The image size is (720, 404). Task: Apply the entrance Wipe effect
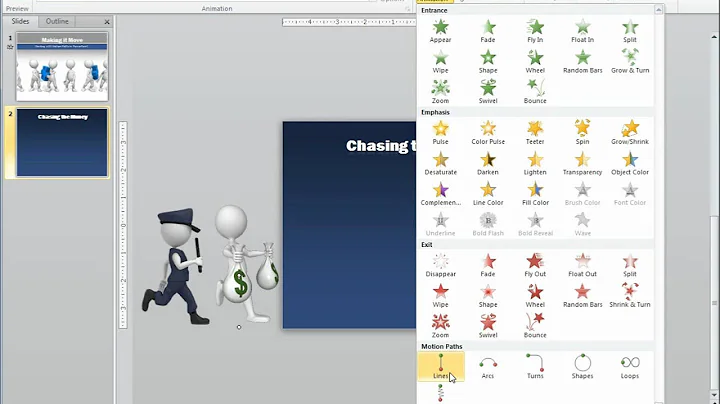[x=440, y=62]
